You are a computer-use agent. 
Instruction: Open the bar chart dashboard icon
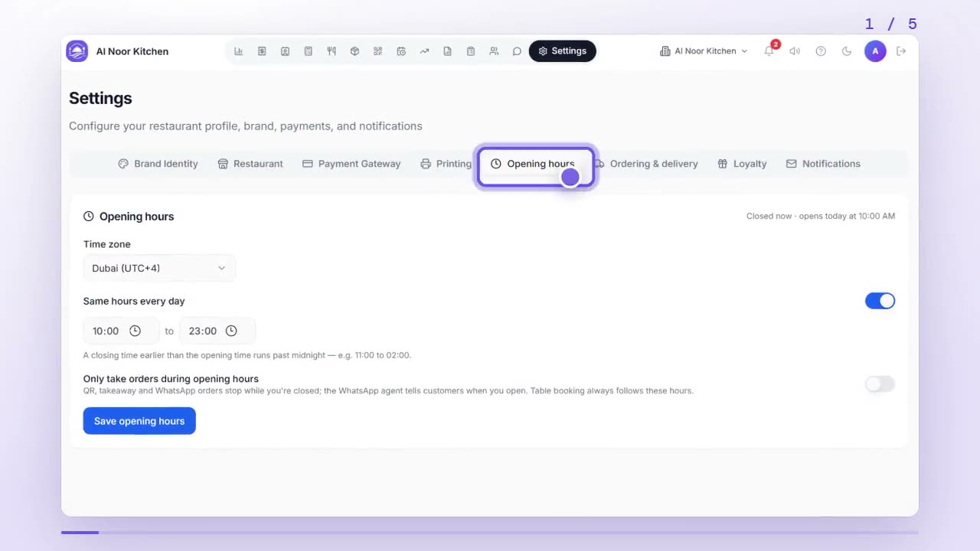point(239,51)
